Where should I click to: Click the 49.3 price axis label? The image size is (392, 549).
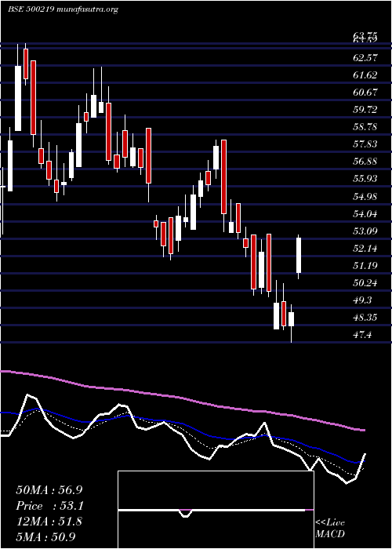[362, 300]
